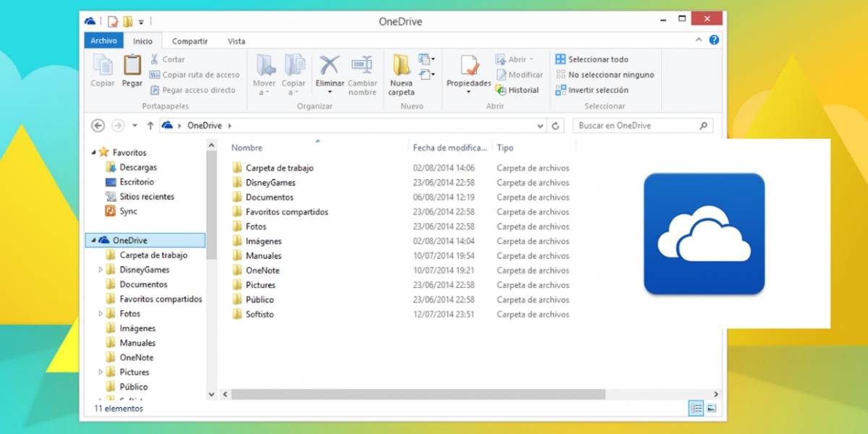The image size is (868, 434).
Task: Switch to large icons view in status bar
Action: [711, 409]
